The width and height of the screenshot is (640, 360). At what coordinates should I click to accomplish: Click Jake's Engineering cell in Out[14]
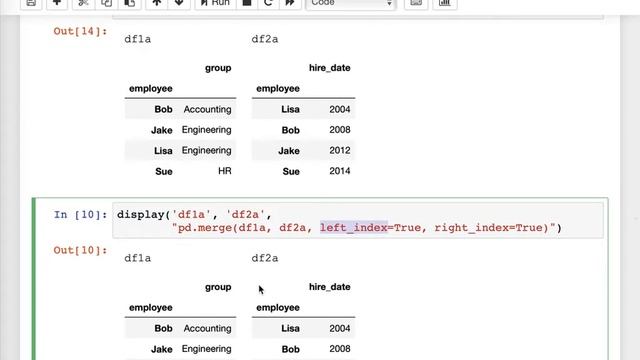207,130
